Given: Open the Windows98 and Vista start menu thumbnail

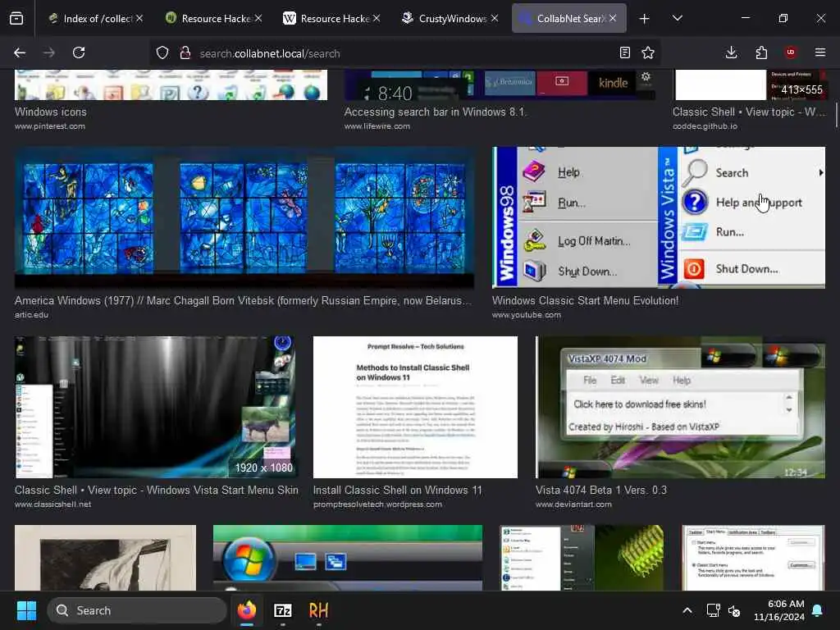Looking at the screenshot, I should click(x=659, y=217).
